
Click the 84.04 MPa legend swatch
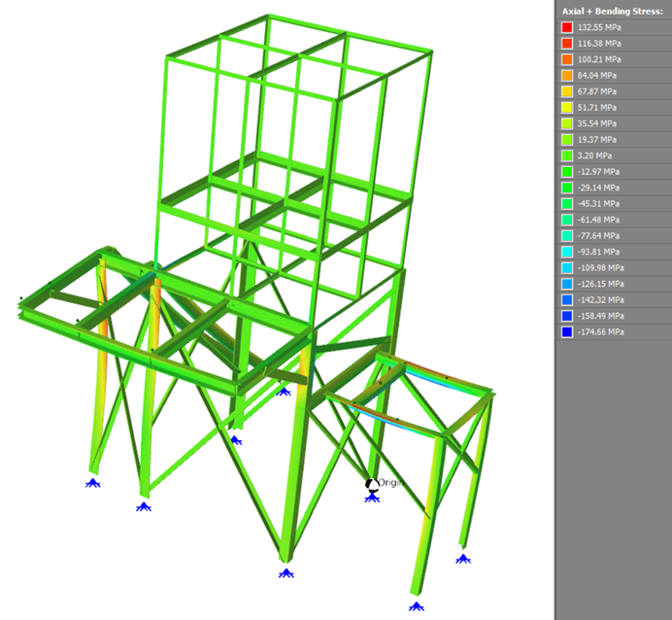567,76
